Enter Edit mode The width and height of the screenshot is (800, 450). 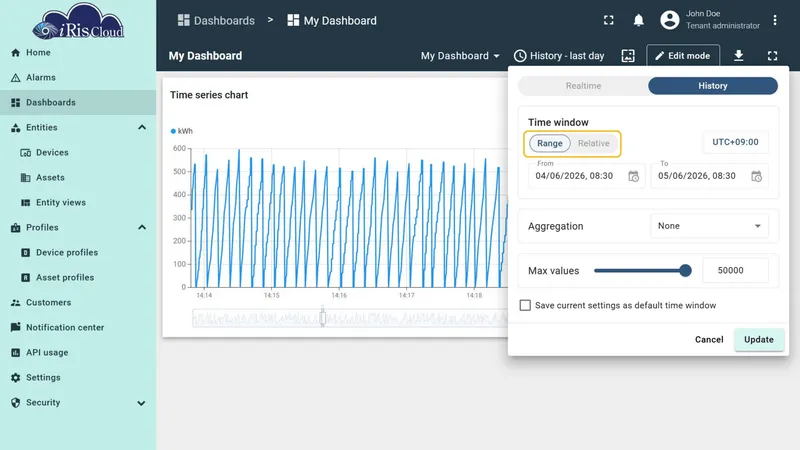coord(683,56)
